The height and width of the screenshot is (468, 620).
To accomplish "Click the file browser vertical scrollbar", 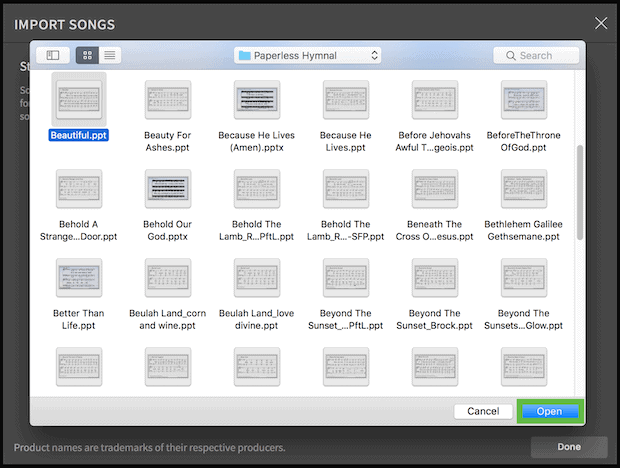I will pos(581,190).
